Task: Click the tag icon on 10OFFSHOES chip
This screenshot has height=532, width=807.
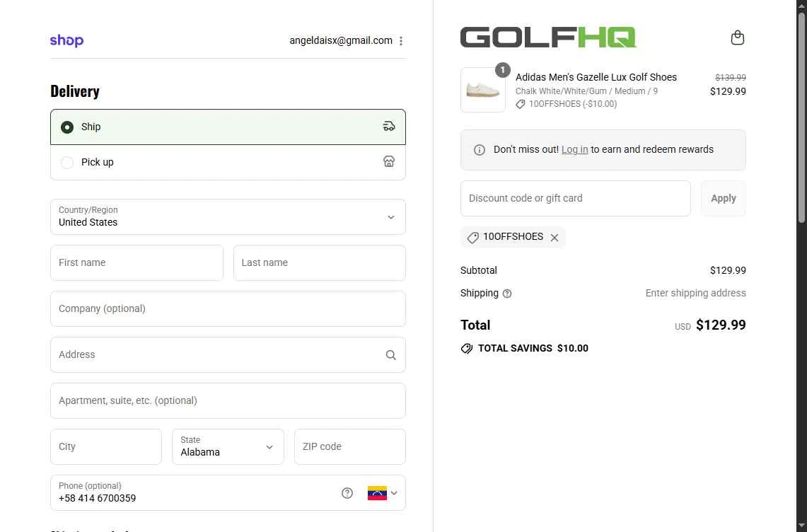Action: click(472, 238)
